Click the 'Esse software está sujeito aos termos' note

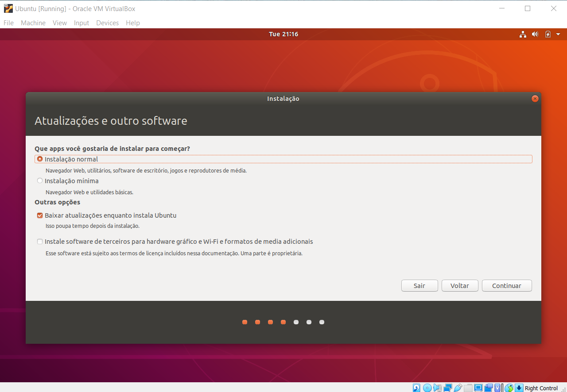174,254
